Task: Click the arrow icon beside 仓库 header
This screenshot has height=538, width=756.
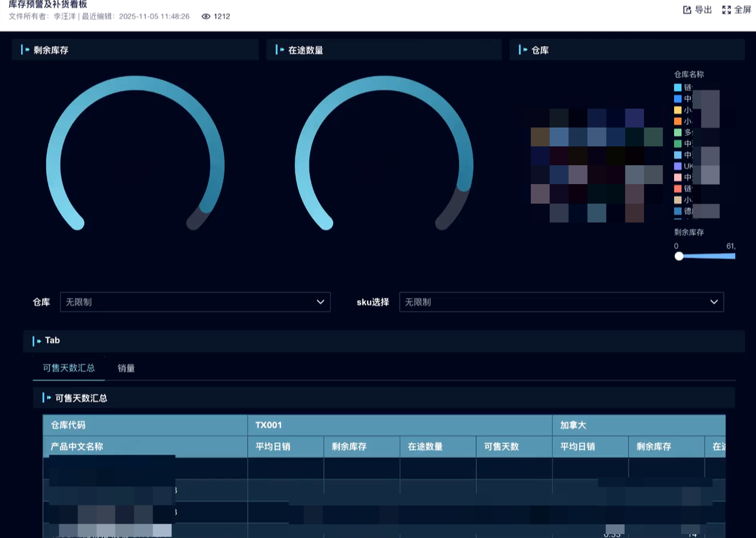Action: 524,50
